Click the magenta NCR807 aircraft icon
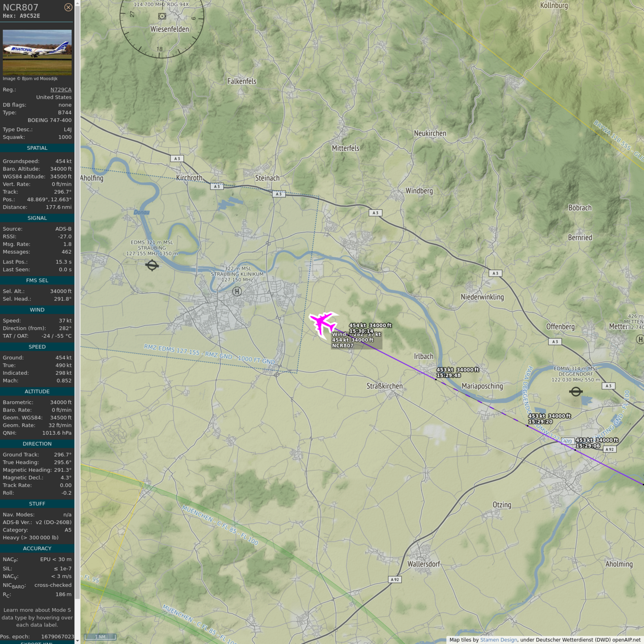Screen dimensions: 644x644 (x=322, y=323)
